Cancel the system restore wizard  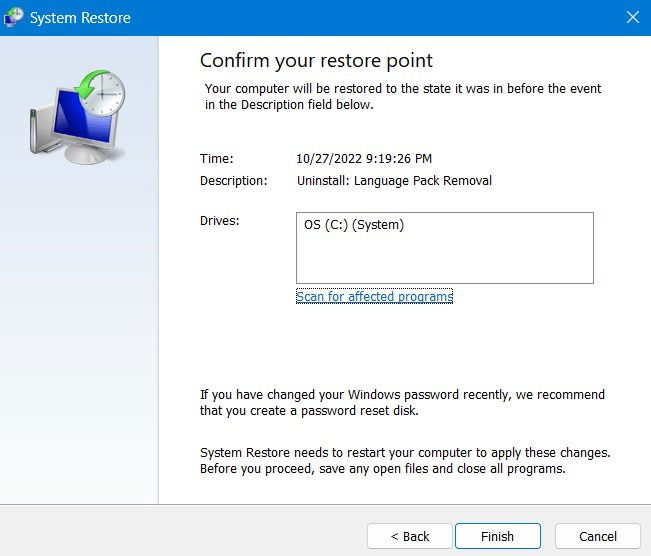pyautogui.click(x=598, y=536)
